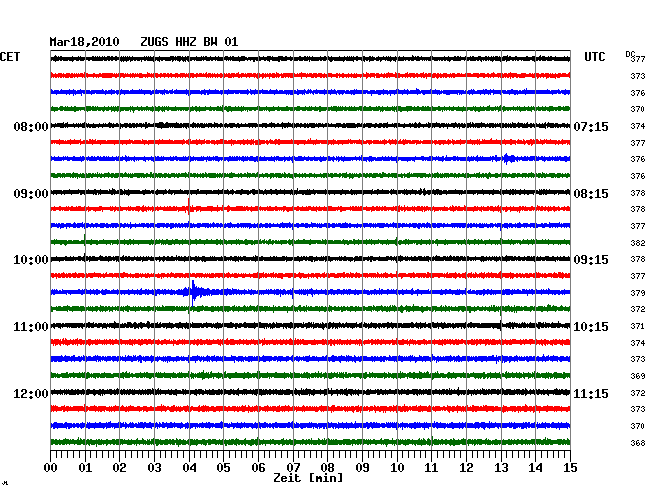Image resolution: width=650 pixels, height=494 pixels.
Task: Click the DC column value 382
Action: click(x=638, y=243)
